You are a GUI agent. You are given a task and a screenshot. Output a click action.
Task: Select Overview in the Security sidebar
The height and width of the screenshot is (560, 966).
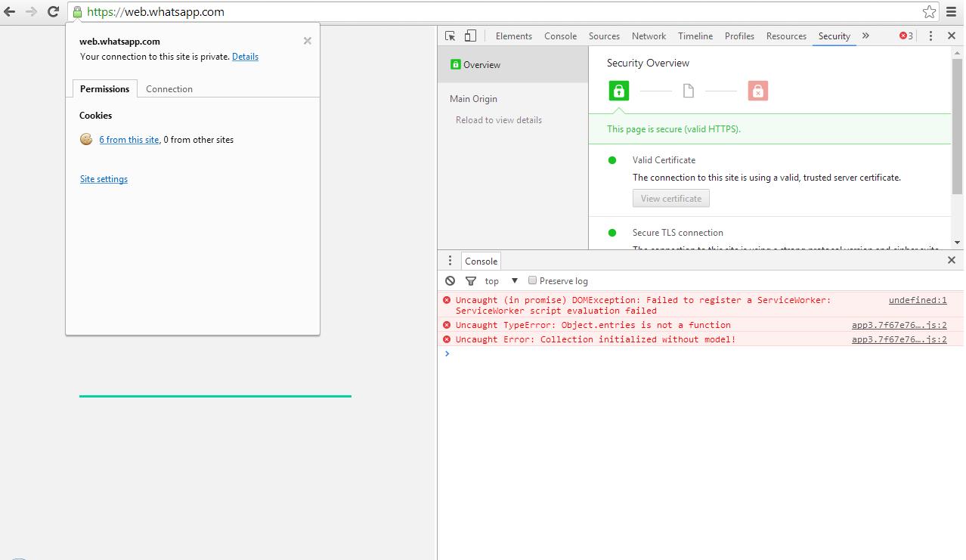click(x=512, y=64)
